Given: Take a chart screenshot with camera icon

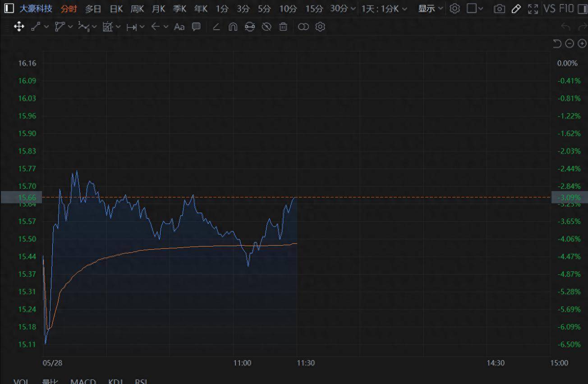Looking at the screenshot, I should tap(499, 9).
